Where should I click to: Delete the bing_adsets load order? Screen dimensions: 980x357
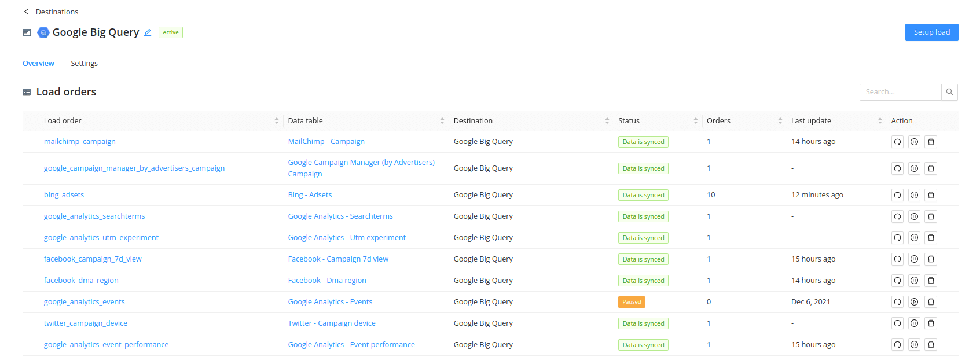tap(931, 195)
